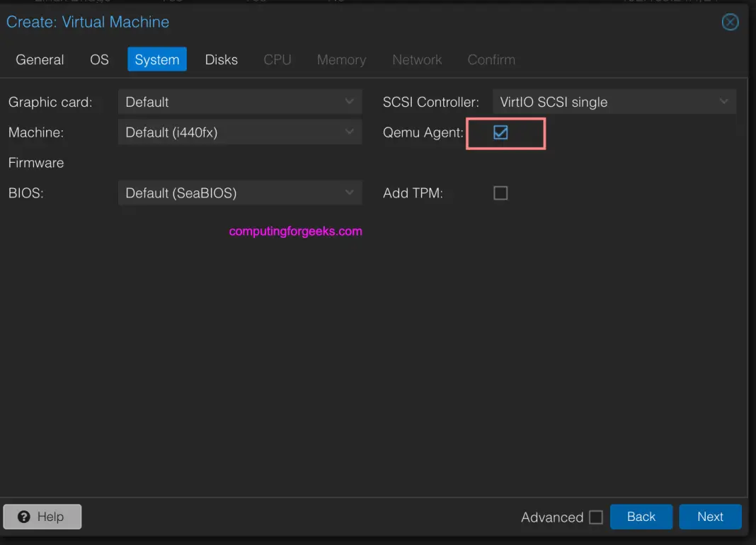This screenshot has width=756, height=545.
Task: Enable the Add TPM checkbox
Action: pyautogui.click(x=500, y=193)
